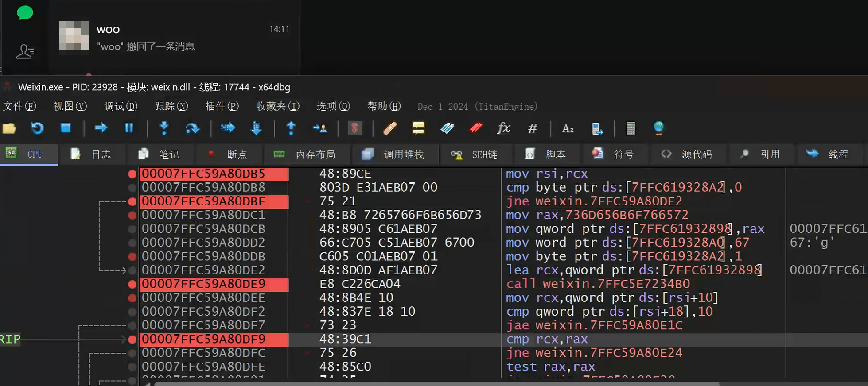
Task: Open the 插件(P) menu
Action: [x=222, y=106]
